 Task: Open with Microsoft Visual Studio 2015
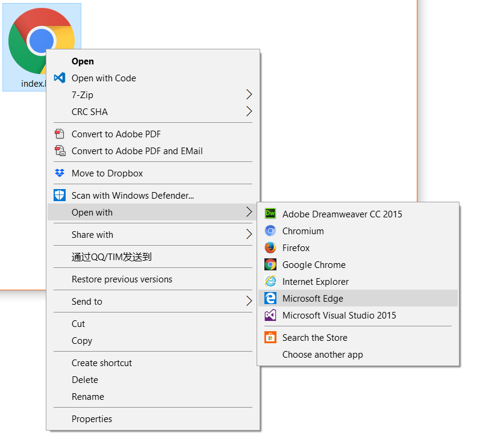tap(358, 316)
